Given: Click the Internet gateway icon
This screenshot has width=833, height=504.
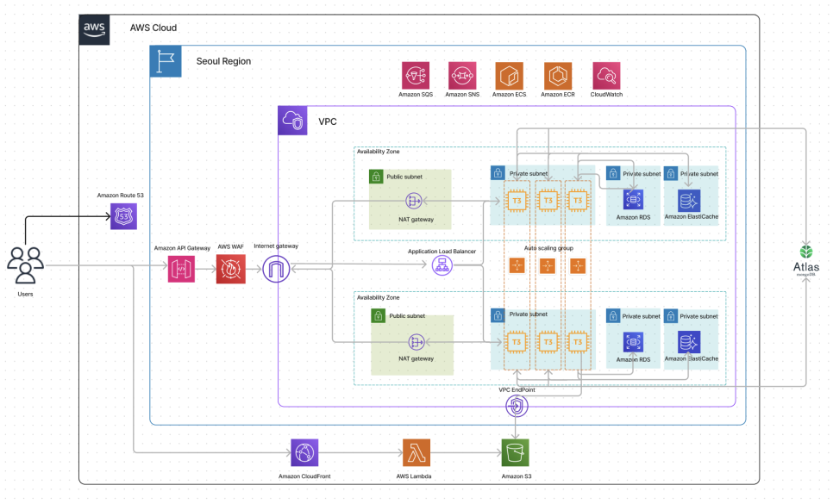Looking at the screenshot, I should pos(277,270).
